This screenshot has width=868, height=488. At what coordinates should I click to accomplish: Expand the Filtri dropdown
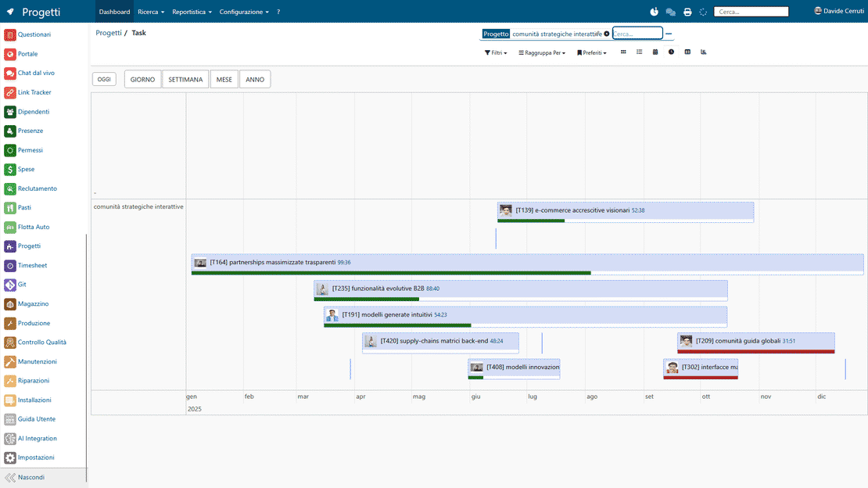click(x=496, y=52)
